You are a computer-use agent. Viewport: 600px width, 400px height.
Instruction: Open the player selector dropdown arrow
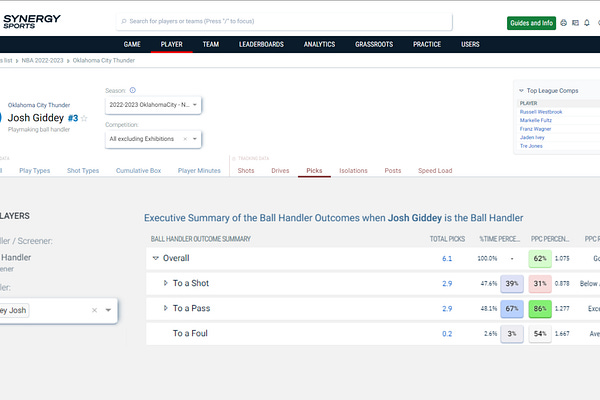pos(108,310)
